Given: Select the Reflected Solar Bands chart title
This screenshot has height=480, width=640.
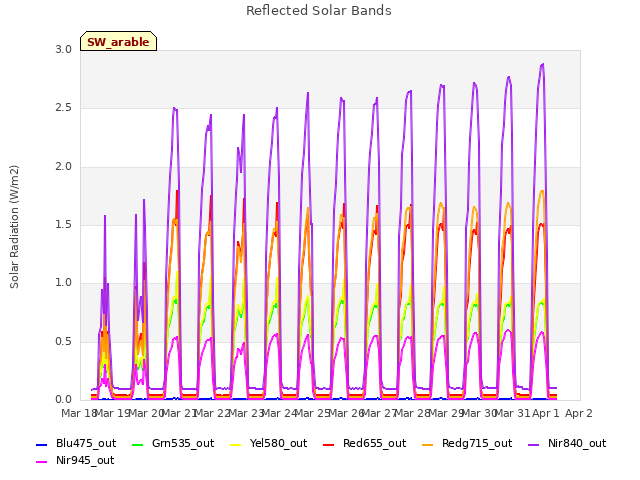Looking at the screenshot, I should point(319,11).
